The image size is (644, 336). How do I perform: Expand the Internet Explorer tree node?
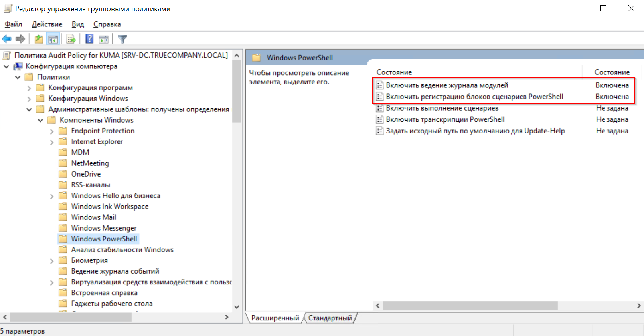point(51,142)
